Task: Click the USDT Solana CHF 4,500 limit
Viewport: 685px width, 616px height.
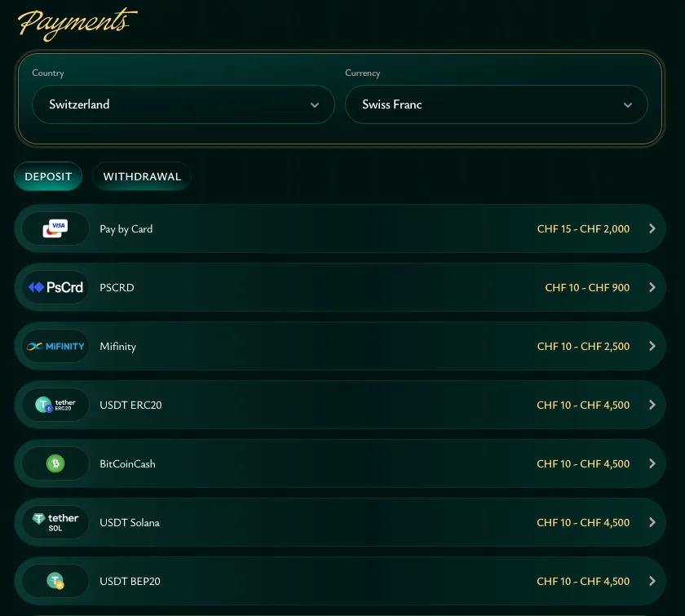Action: tap(583, 522)
